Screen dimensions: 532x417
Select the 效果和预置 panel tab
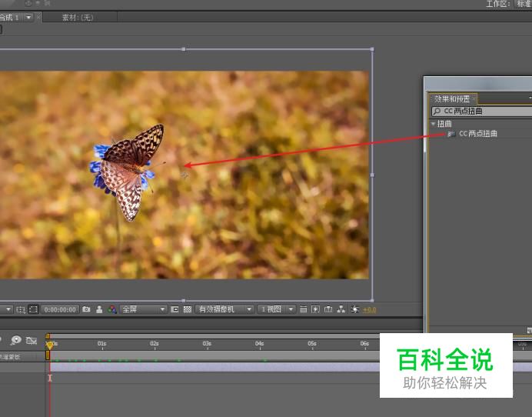pyautogui.click(x=452, y=98)
